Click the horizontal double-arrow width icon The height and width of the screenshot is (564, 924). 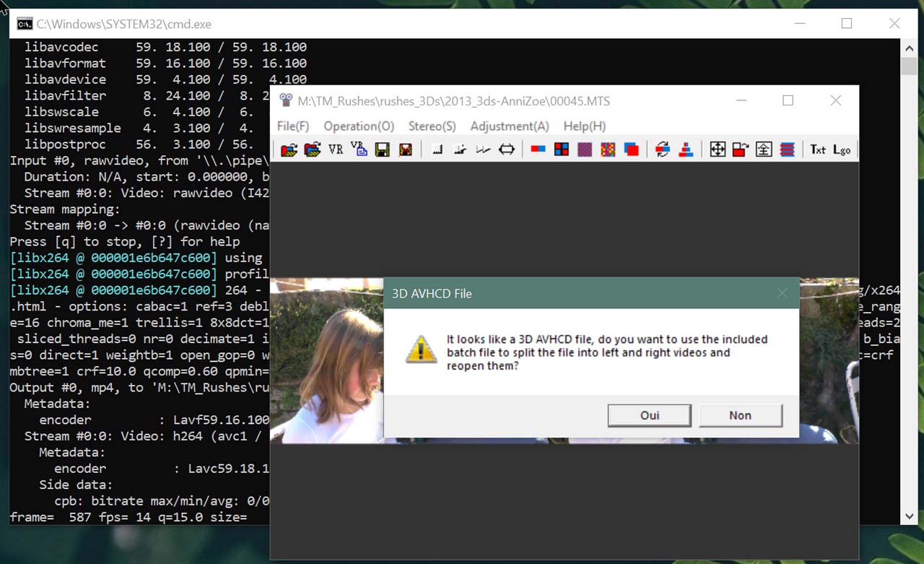coord(507,149)
